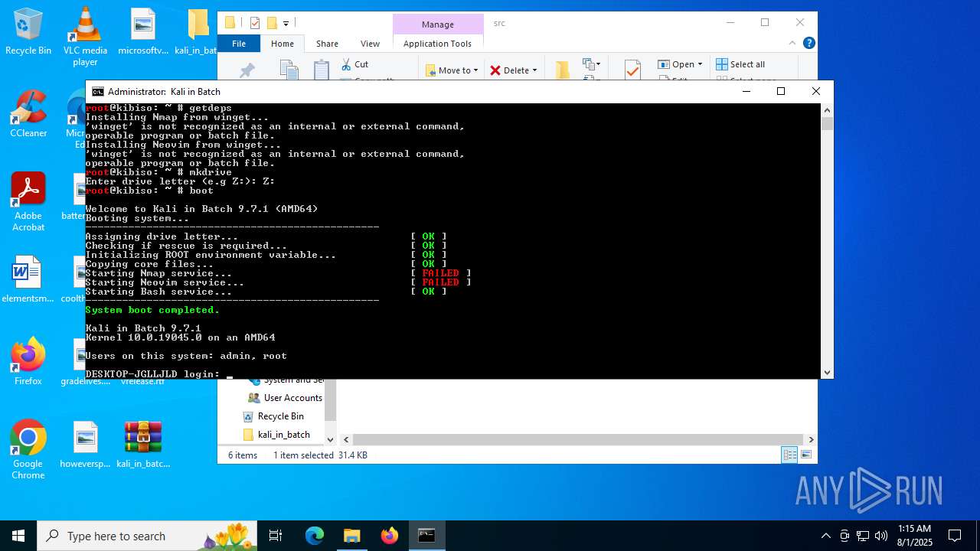The image size is (980, 551).
Task: Expand the Delete dropdown arrow
Action: [534, 70]
